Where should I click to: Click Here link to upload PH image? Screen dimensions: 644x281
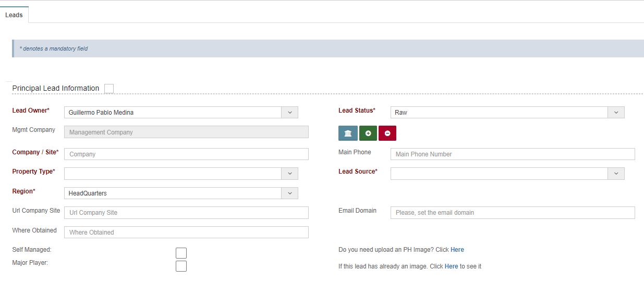pyautogui.click(x=457, y=250)
